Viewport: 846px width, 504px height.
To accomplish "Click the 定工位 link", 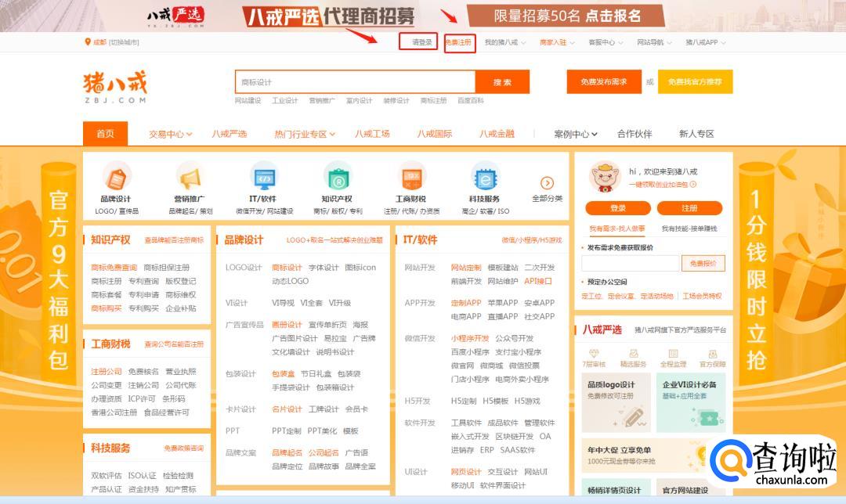I will 591,296.
